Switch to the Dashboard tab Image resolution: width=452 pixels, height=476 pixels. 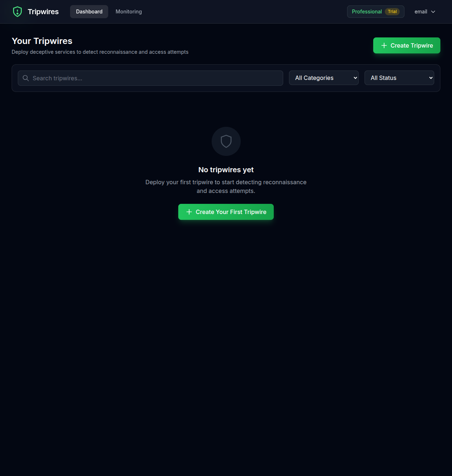point(89,12)
